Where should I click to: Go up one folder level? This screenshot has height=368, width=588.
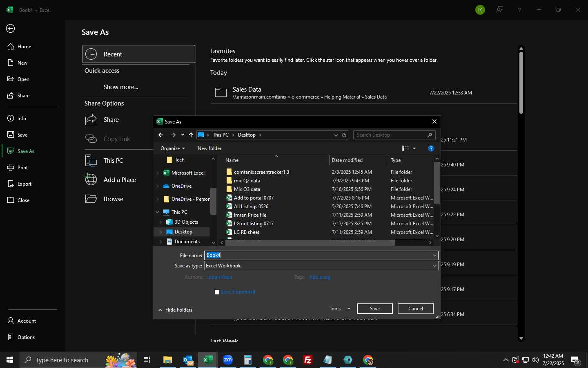click(191, 135)
